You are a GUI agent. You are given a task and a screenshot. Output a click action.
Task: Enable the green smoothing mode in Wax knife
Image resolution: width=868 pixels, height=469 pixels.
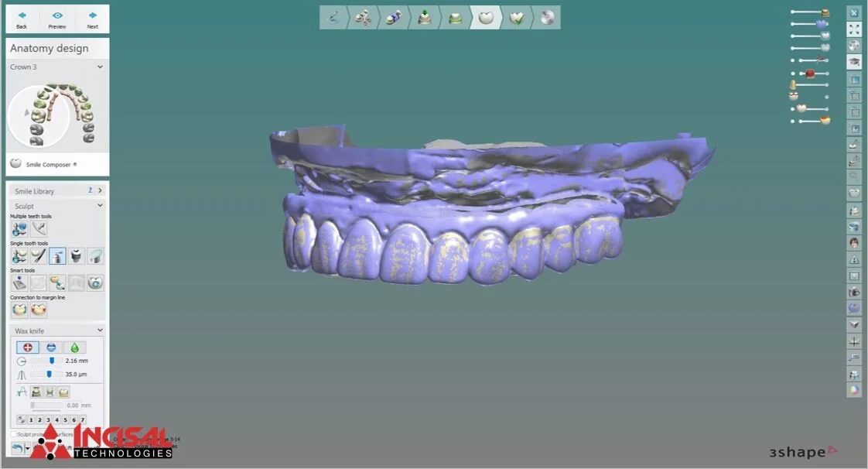[73, 347]
